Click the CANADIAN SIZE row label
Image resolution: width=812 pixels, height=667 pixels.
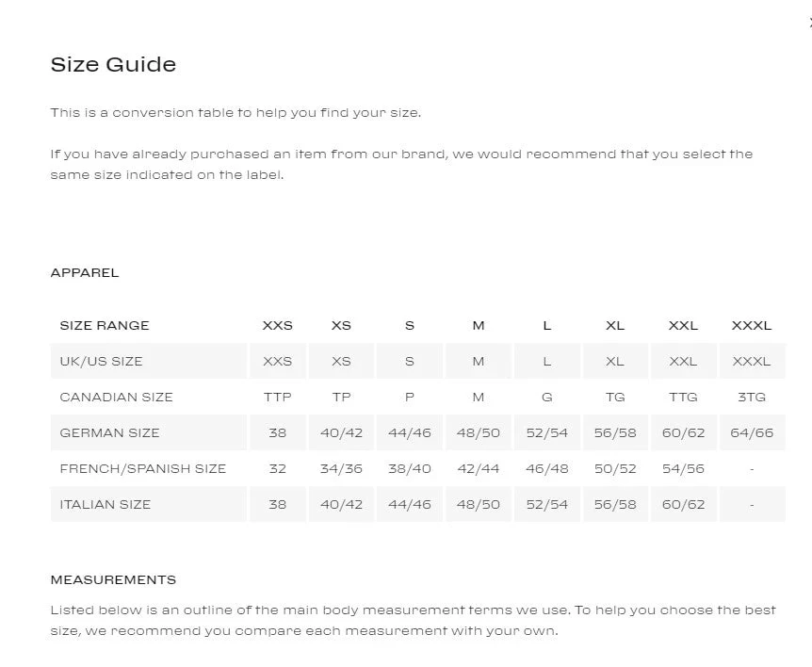coord(116,397)
